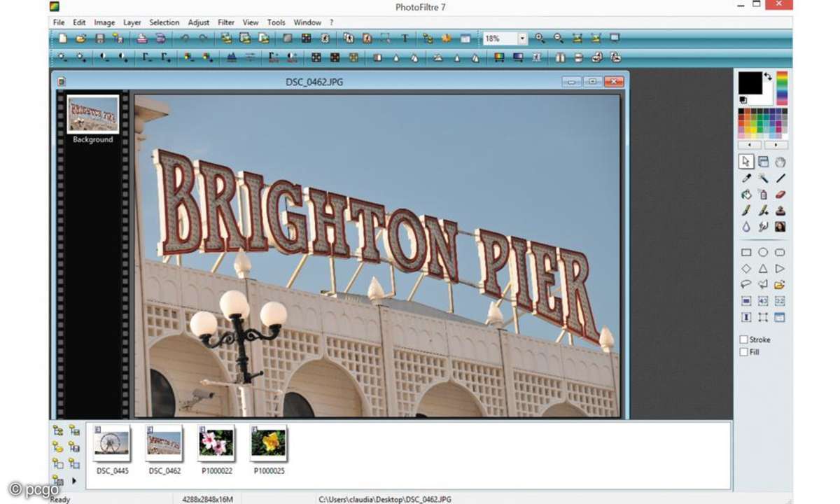
Task: Click the black foreground color swatch
Action: pyautogui.click(x=750, y=83)
